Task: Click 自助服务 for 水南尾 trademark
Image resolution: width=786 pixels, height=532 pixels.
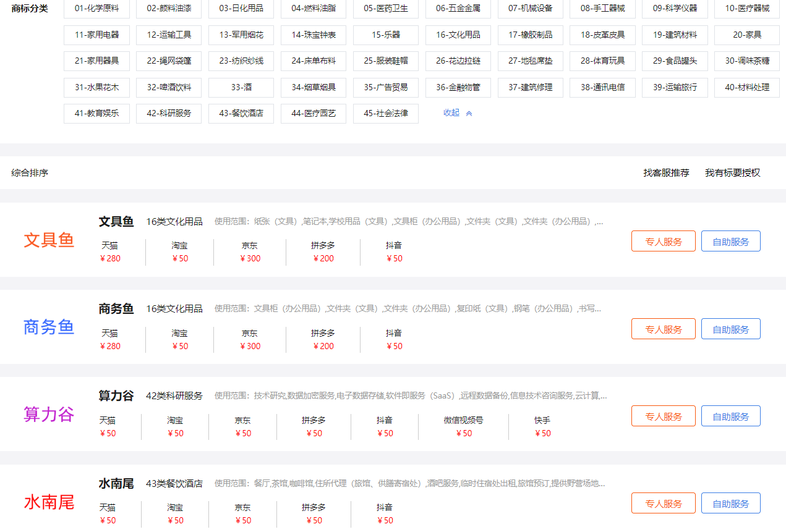Action: [730, 504]
